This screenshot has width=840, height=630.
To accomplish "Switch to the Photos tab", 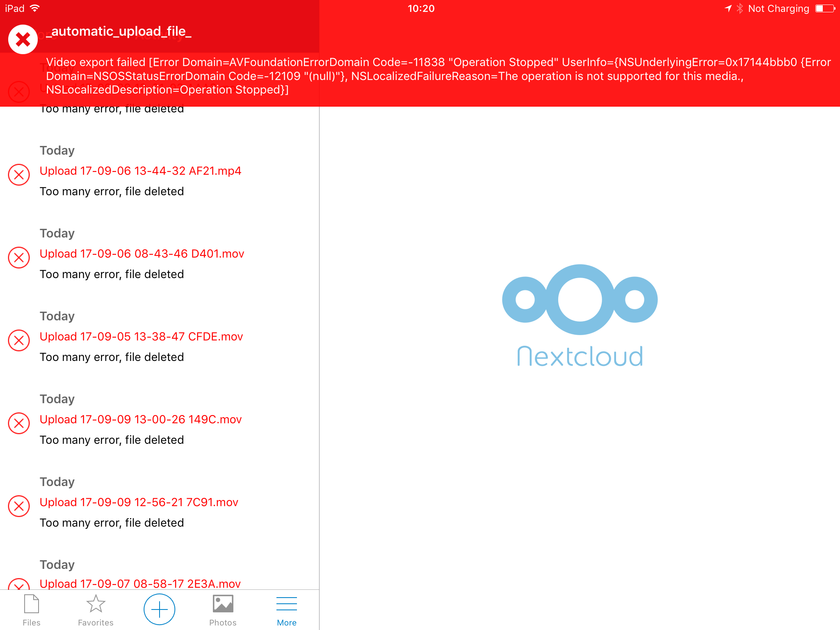I will [x=223, y=610].
